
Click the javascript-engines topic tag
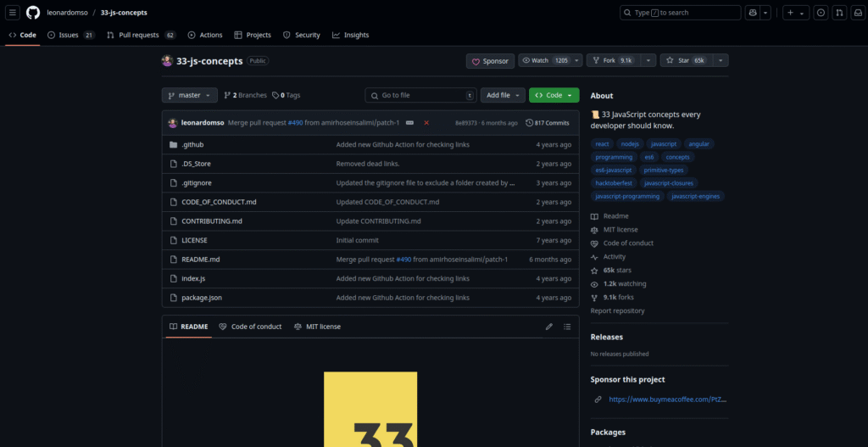point(696,196)
